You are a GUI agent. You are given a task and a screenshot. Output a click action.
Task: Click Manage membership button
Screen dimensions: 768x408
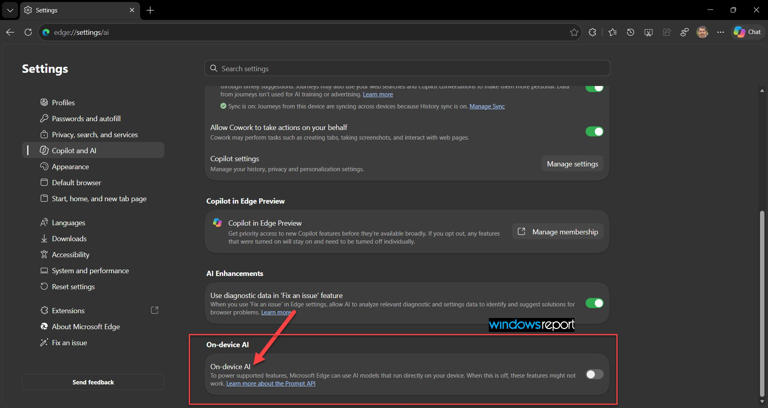[x=558, y=232]
